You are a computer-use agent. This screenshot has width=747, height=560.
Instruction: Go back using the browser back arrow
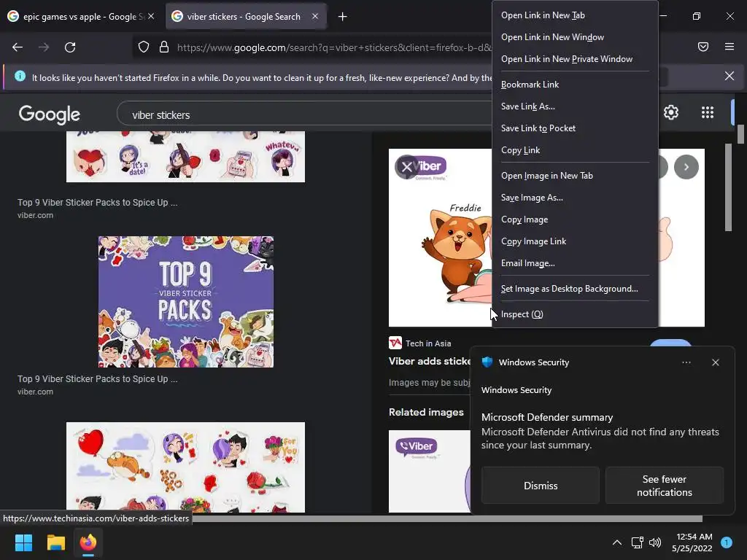18,47
